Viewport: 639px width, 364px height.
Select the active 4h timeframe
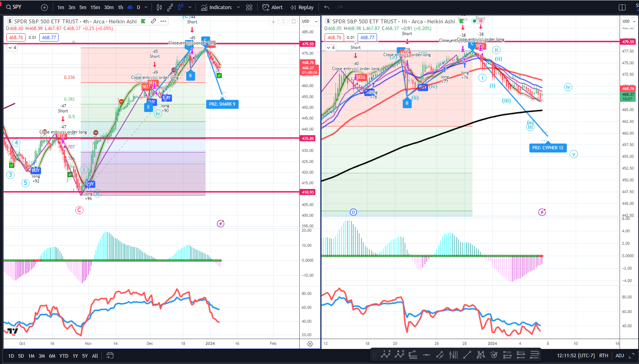tap(130, 7)
